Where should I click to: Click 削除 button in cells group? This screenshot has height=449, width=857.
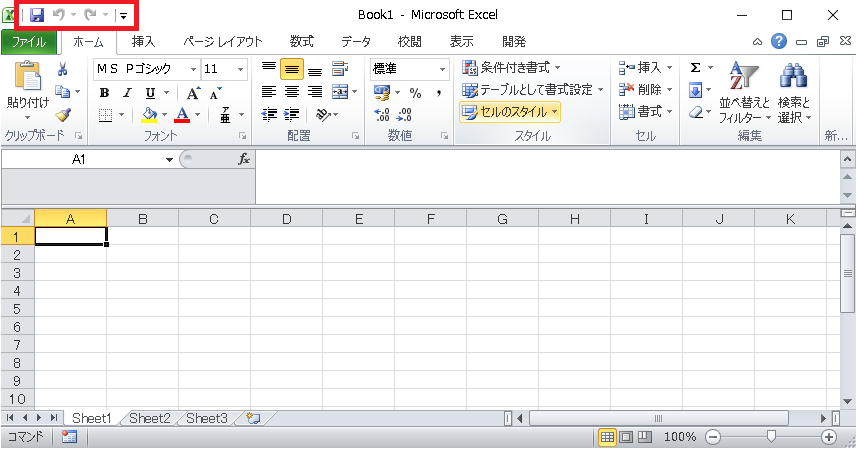point(645,90)
